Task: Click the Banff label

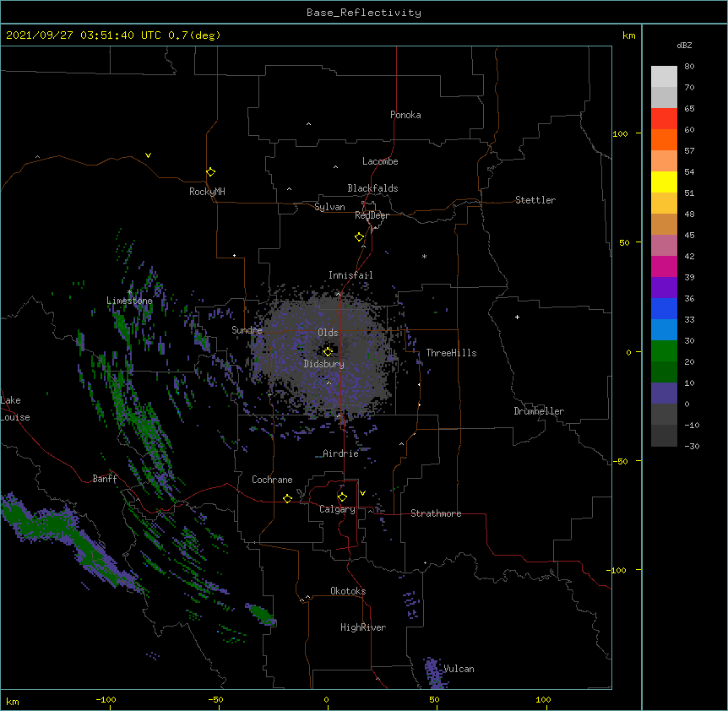Action: tap(105, 479)
